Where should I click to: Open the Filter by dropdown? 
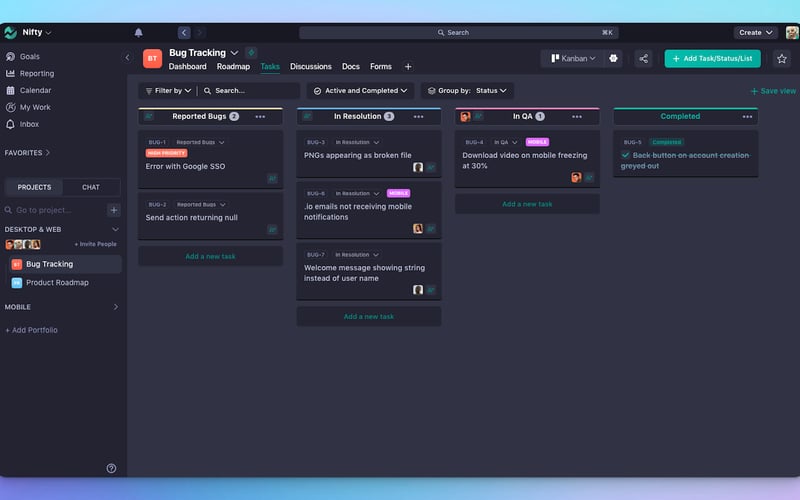pos(168,91)
